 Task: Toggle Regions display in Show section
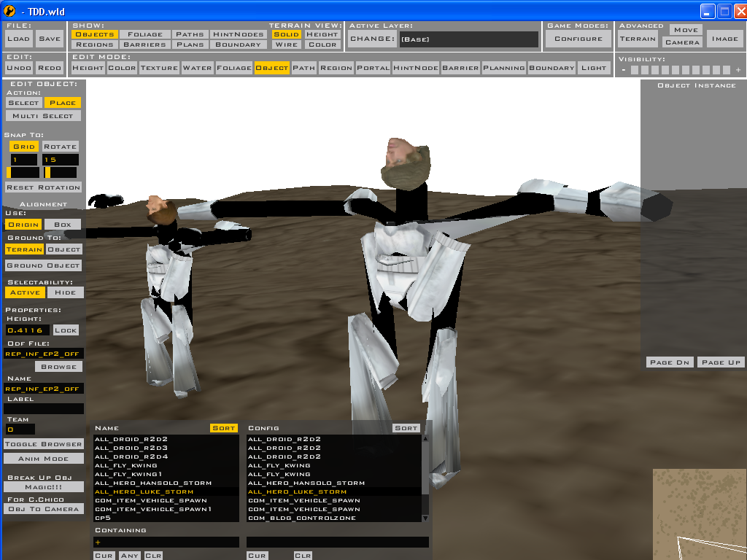pos(95,44)
